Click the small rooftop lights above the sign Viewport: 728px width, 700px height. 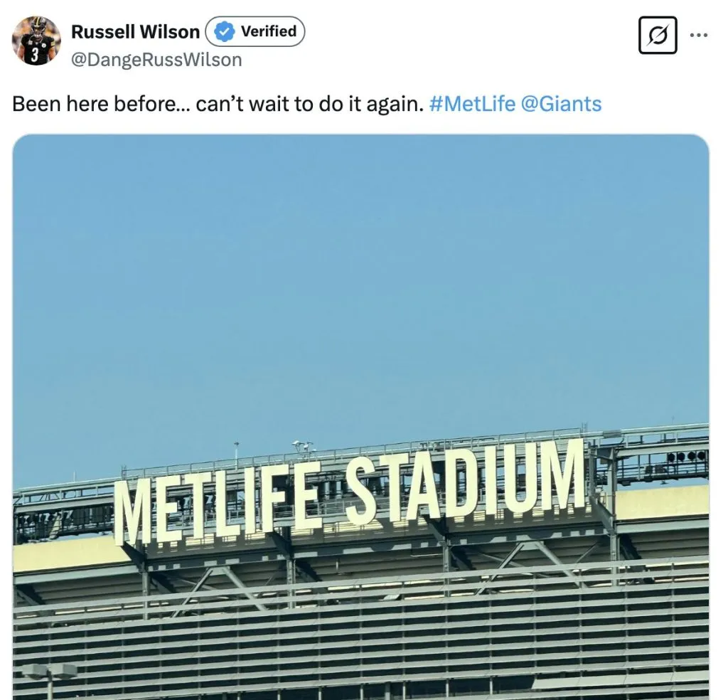coord(304,446)
